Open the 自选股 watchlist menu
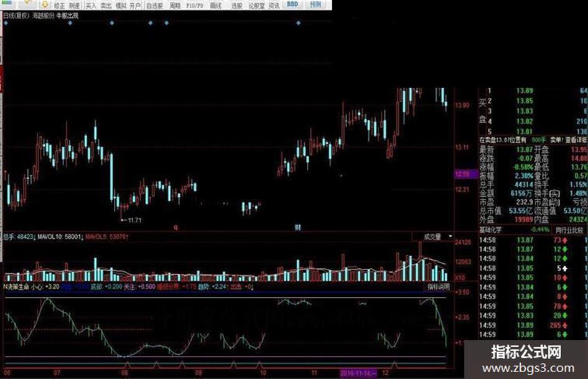 154,6
